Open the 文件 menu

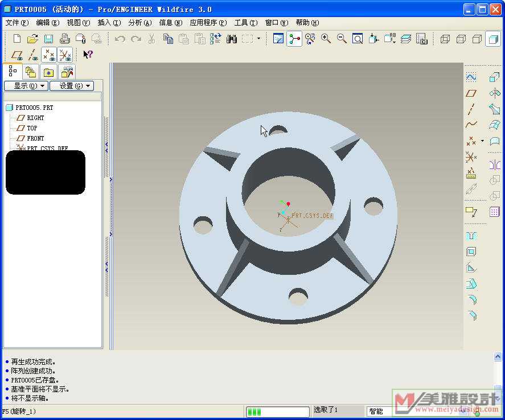click(17, 23)
